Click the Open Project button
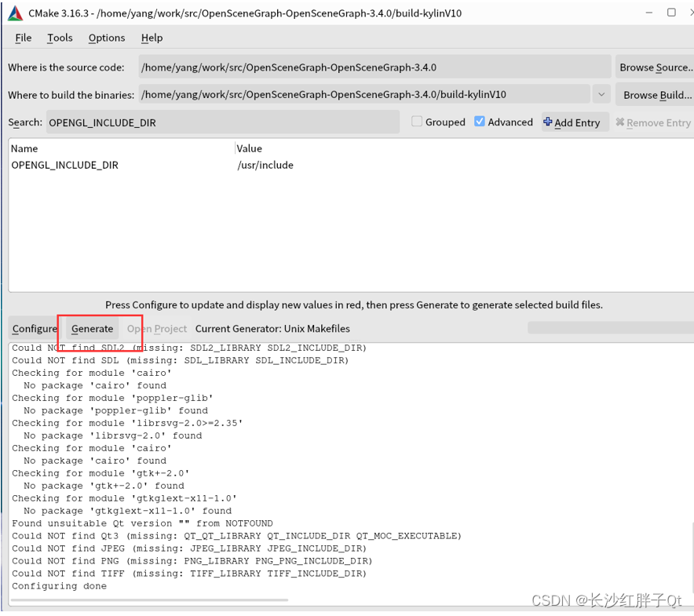 pyautogui.click(x=157, y=329)
